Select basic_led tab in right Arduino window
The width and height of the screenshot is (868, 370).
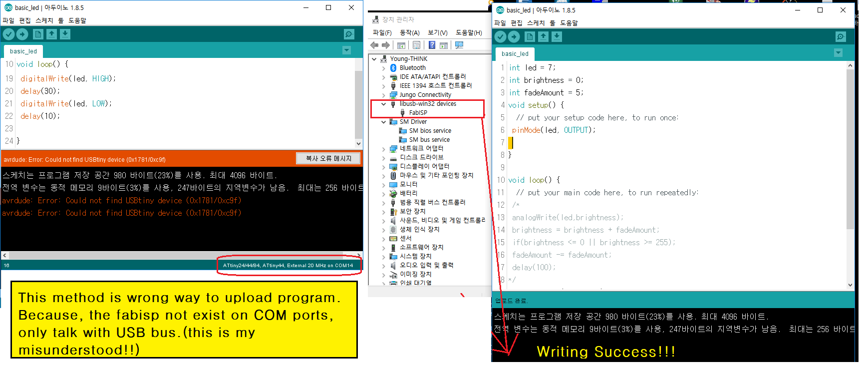tap(515, 53)
